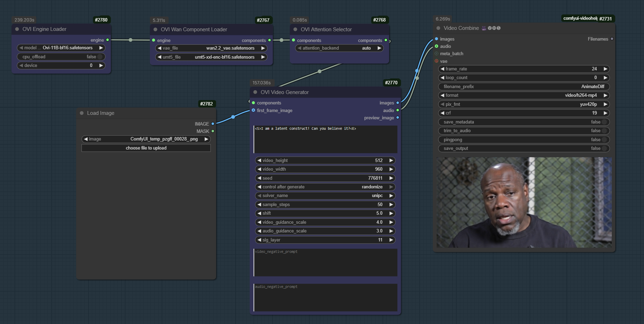This screenshot has width=644, height=324.
Task: Decrease the seed value with its left arrow
Action: (x=259, y=178)
